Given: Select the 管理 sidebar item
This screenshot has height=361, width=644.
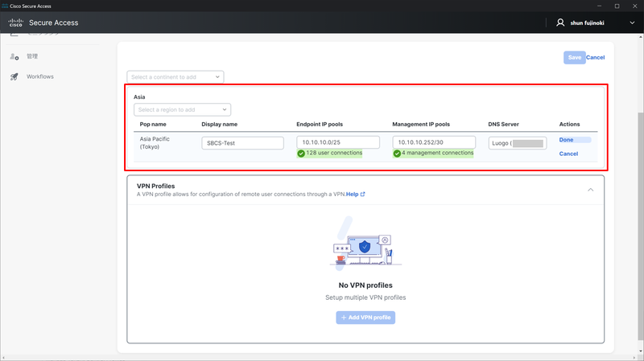Looking at the screenshot, I should coord(32,56).
